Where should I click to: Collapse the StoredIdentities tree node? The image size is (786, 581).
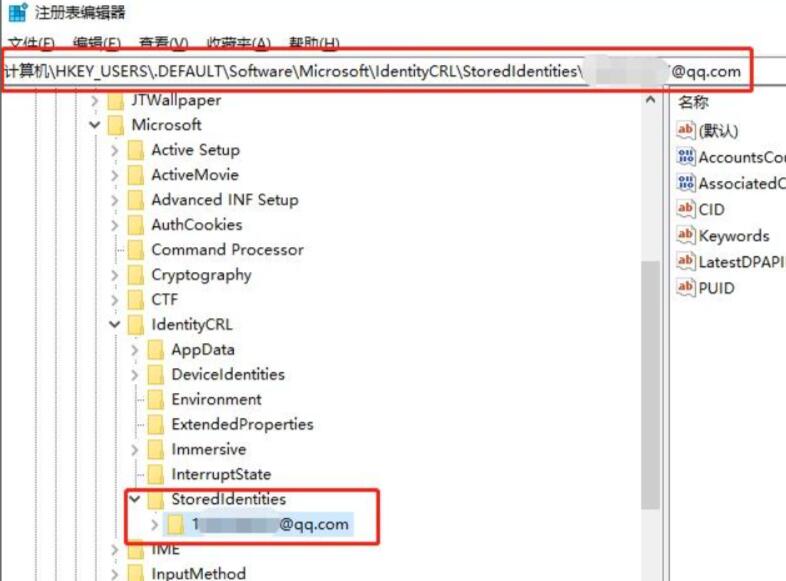(135, 499)
